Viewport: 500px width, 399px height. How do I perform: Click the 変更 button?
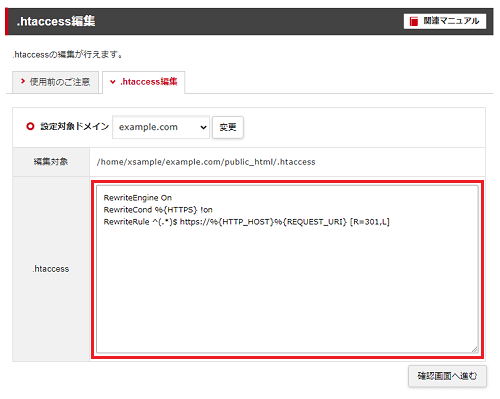click(x=228, y=127)
